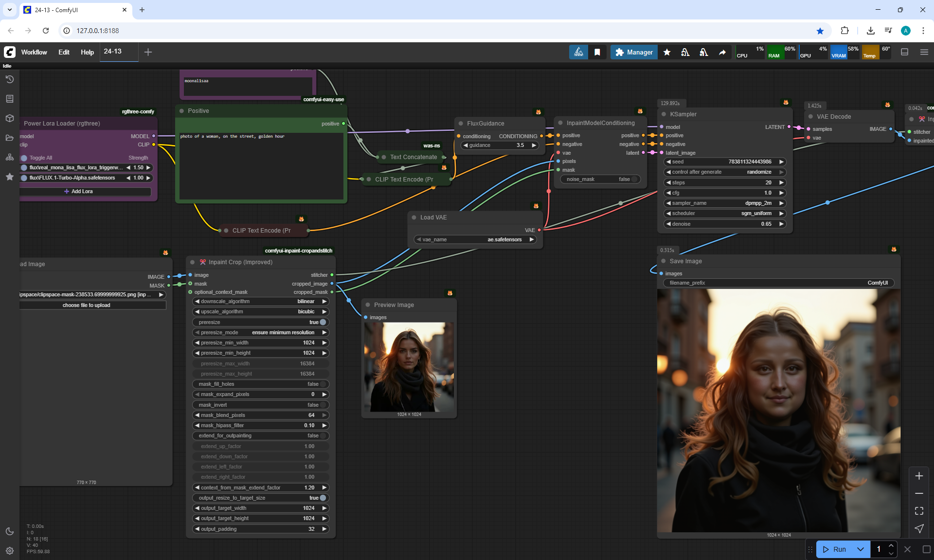Open the queue history sidebar icon

click(9, 79)
